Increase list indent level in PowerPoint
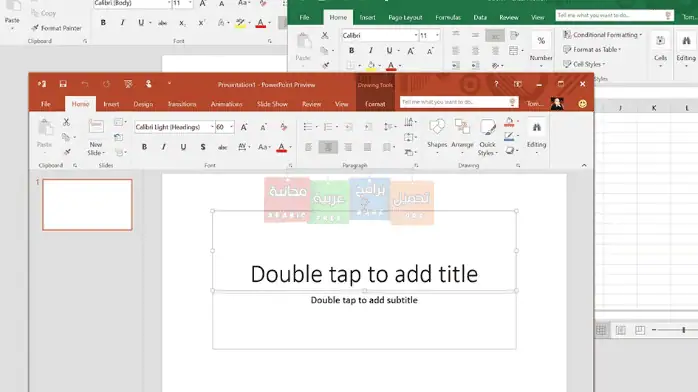Viewport: 698px width, 392px height. pos(368,127)
